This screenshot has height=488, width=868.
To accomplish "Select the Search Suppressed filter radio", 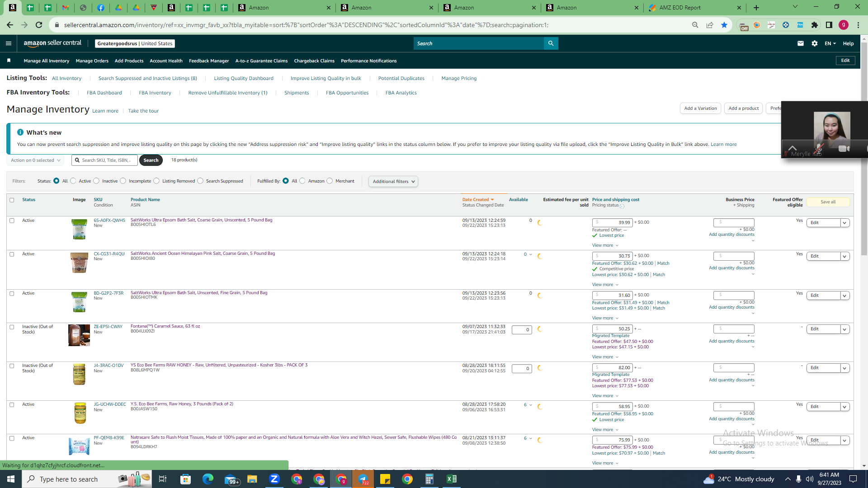I will click(200, 181).
